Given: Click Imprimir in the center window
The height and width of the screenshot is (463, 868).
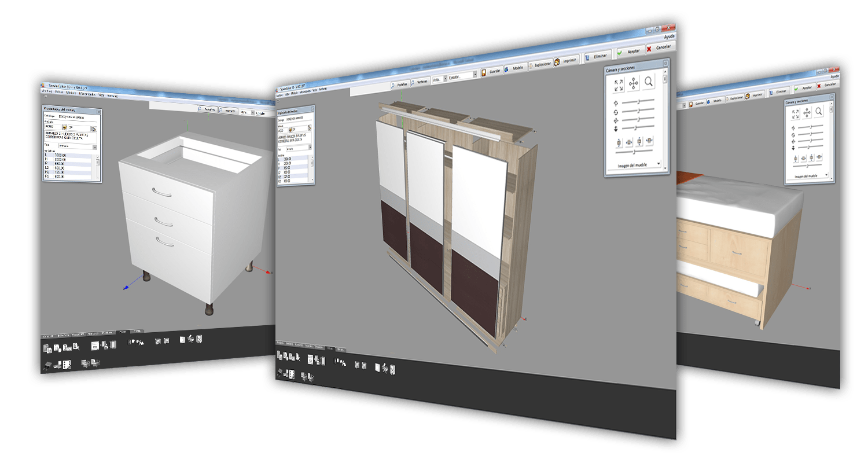Looking at the screenshot, I should pyautogui.click(x=566, y=61).
